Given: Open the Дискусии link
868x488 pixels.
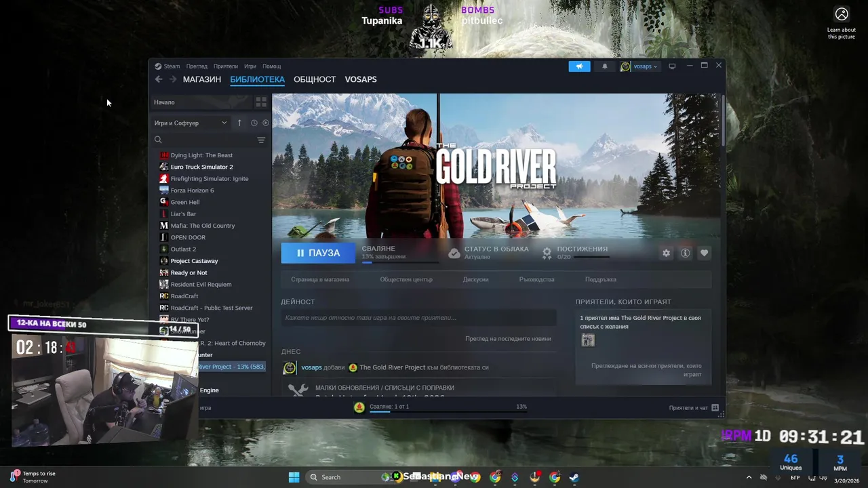Looking at the screenshot, I should (475, 279).
